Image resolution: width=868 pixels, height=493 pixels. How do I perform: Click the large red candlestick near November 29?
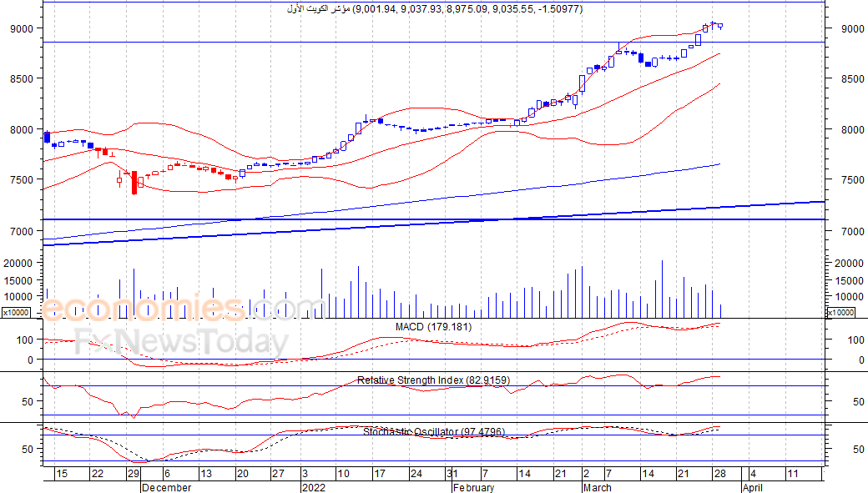click(134, 180)
